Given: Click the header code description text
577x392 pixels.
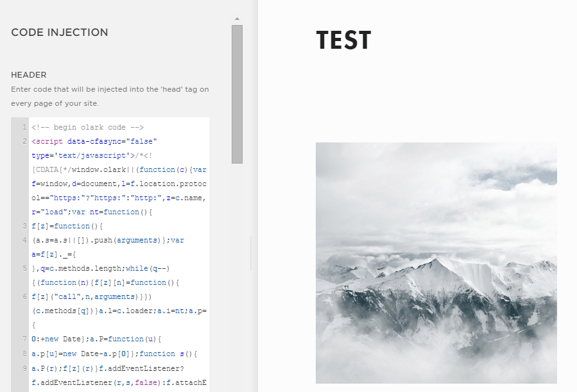Looking at the screenshot, I should [x=110, y=96].
